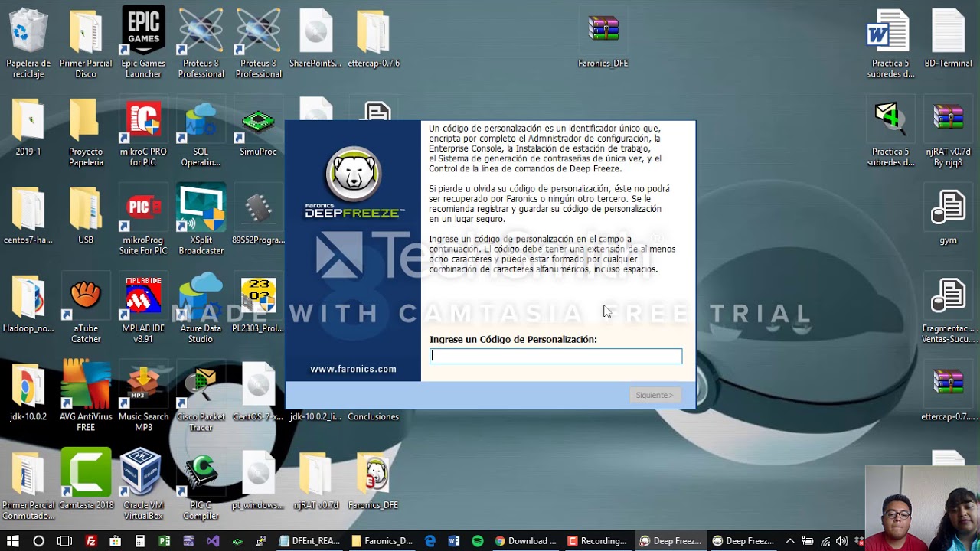Select the Oracle VM VirtualBox shortcut
The height and width of the screenshot is (551, 980).
143,485
